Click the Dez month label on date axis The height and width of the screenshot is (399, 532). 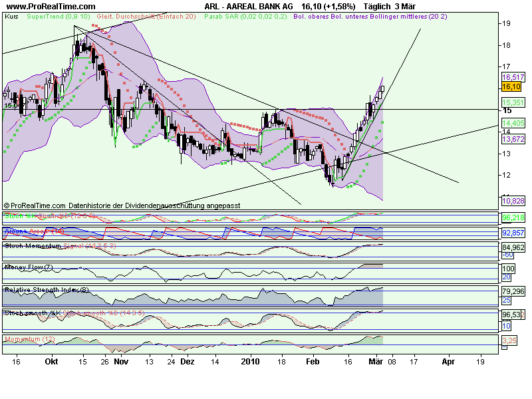(188, 361)
